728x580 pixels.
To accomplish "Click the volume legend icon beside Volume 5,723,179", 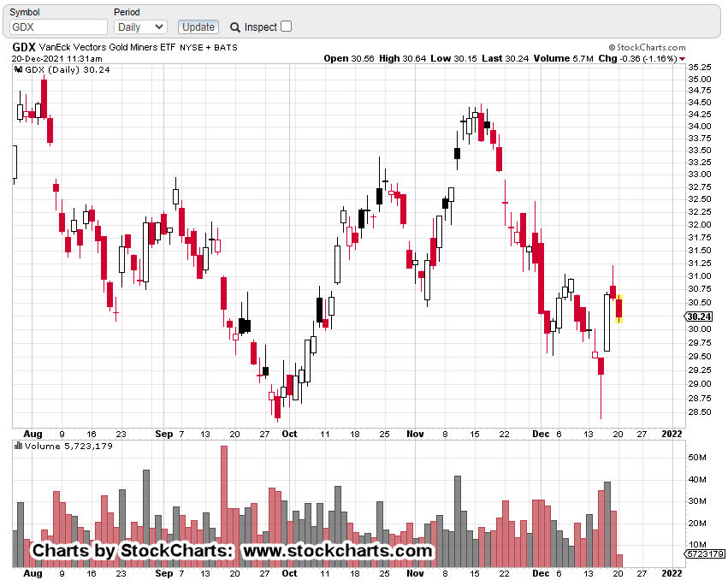I will pyautogui.click(x=18, y=446).
